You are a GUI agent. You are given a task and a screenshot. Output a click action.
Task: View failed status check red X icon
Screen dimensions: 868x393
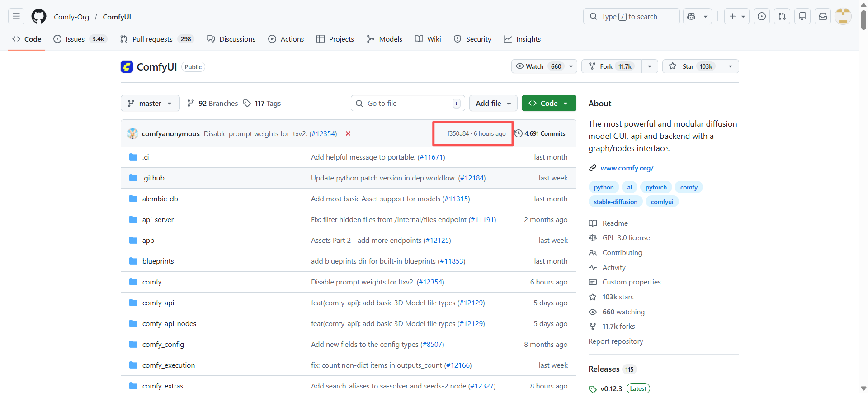tap(348, 133)
